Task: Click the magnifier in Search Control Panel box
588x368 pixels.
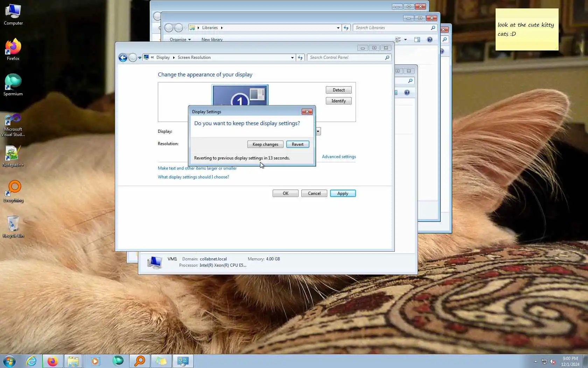Action: (387, 57)
